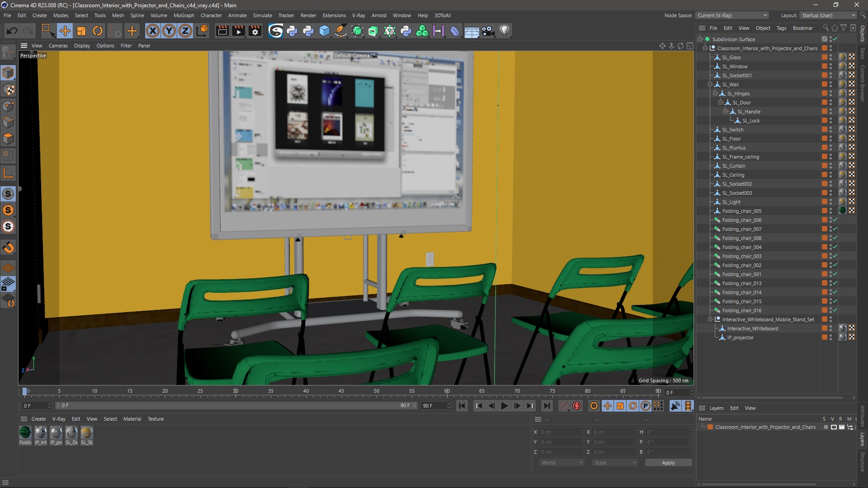Click the Undo arrow icon

tap(12, 31)
